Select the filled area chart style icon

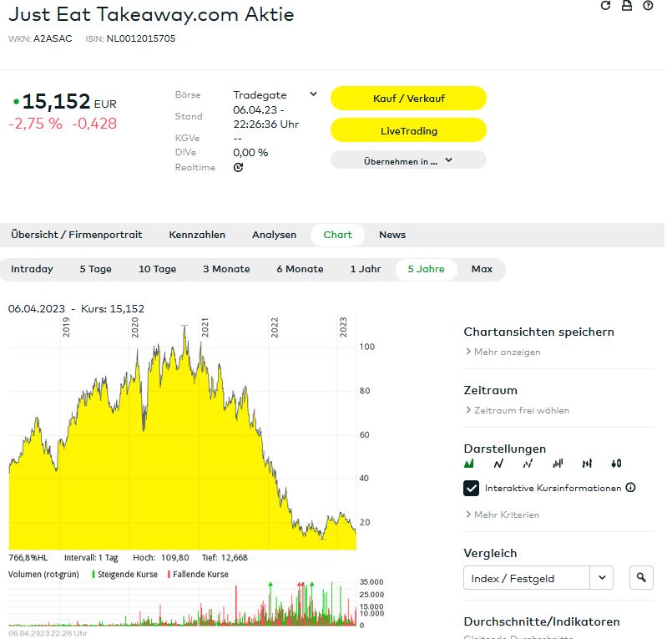[469, 464]
